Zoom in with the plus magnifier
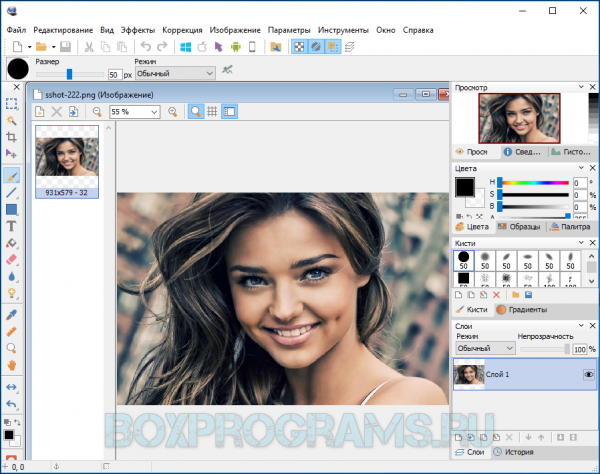Viewport: 600px width, 474px height. pyautogui.click(x=173, y=112)
